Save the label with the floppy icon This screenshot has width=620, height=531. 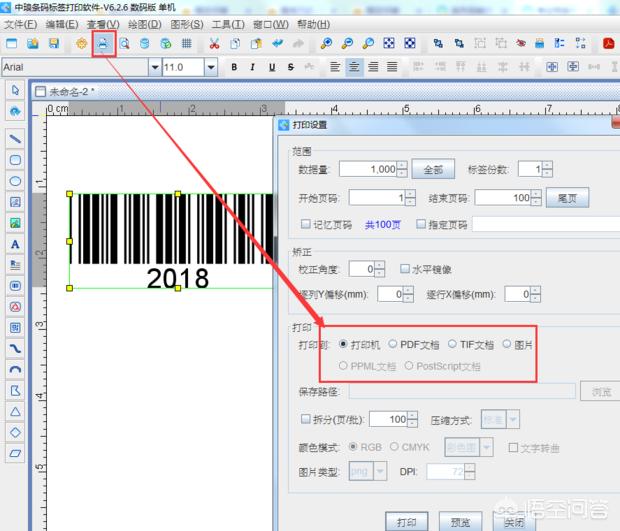54,43
